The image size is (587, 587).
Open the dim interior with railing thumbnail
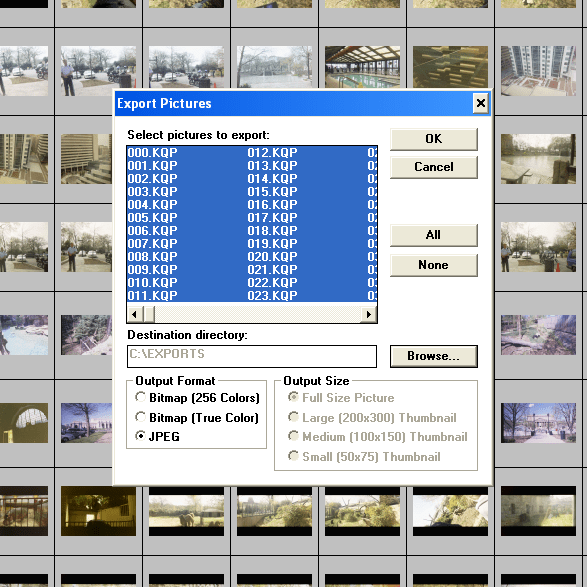[98, 511]
